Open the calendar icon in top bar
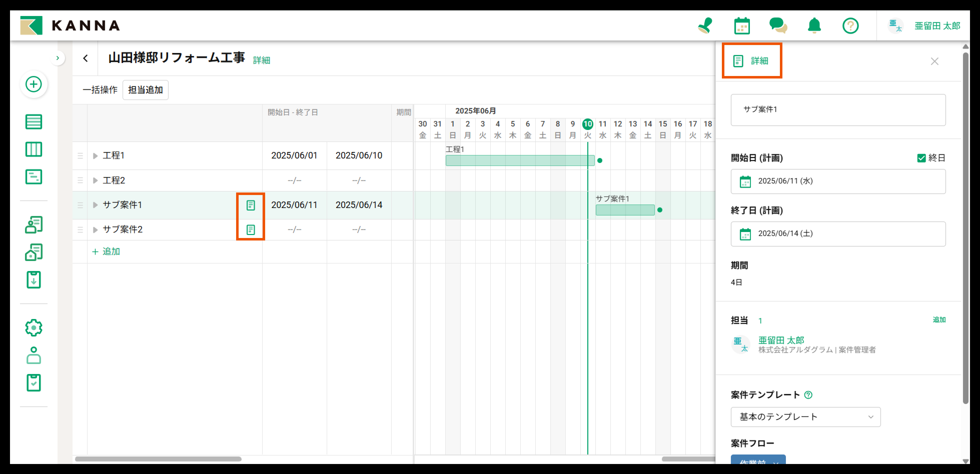 click(x=741, y=26)
